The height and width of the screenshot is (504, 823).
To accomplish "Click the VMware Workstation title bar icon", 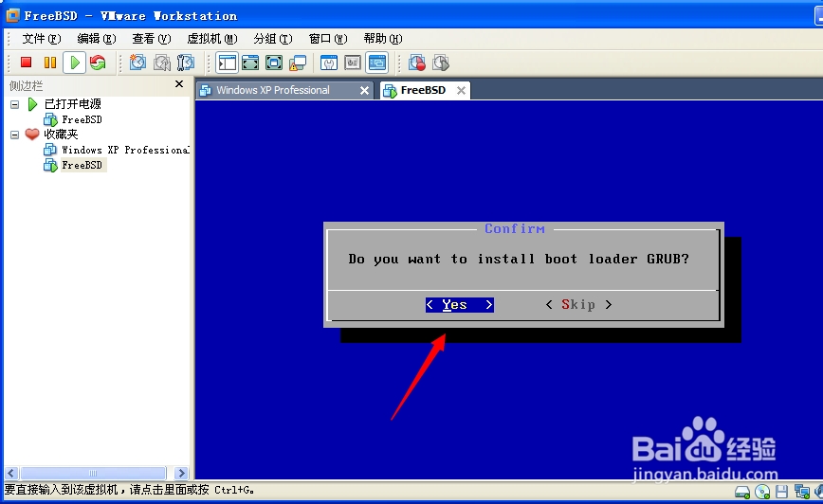I will pyautogui.click(x=12, y=15).
